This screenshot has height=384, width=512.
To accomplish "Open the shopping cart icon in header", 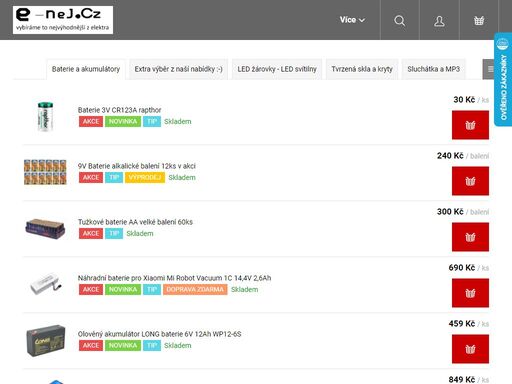I will tap(479, 21).
